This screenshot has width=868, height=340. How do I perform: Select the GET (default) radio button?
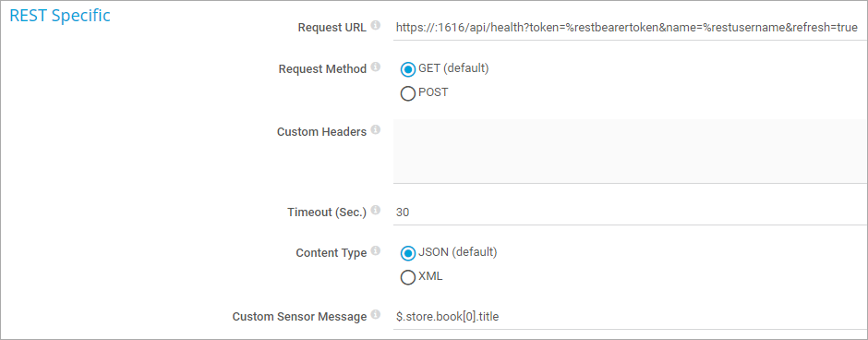tap(407, 70)
